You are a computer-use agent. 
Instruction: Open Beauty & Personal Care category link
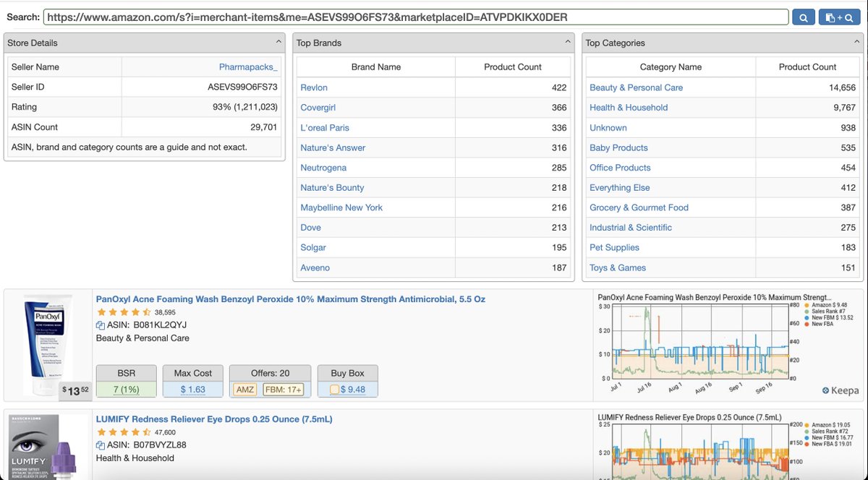coord(636,87)
